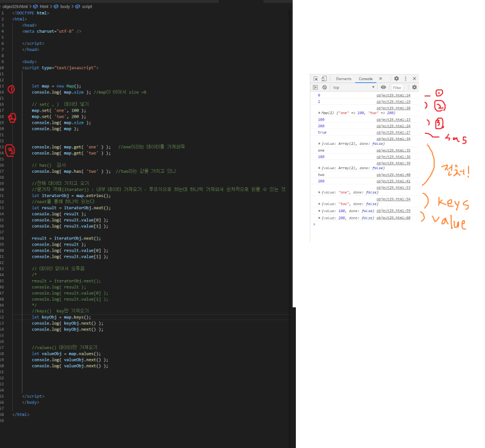Open source link object29.html:23
The image size is (485, 448).
393,119
